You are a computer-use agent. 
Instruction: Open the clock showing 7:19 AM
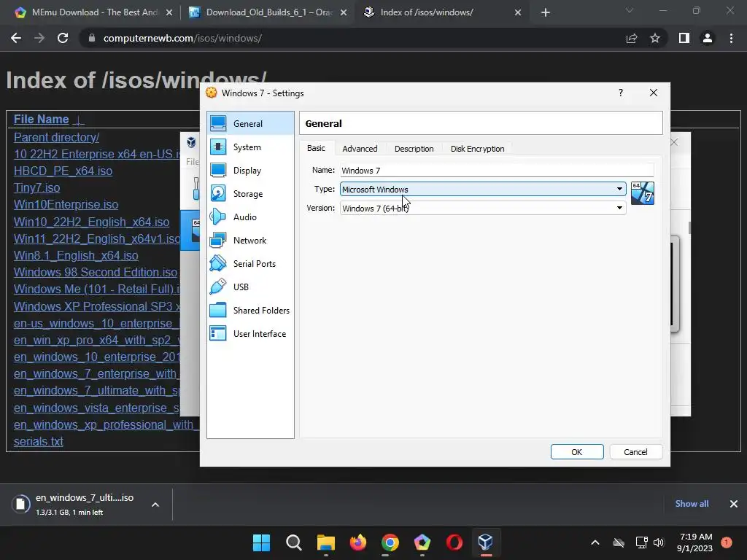[x=694, y=542]
